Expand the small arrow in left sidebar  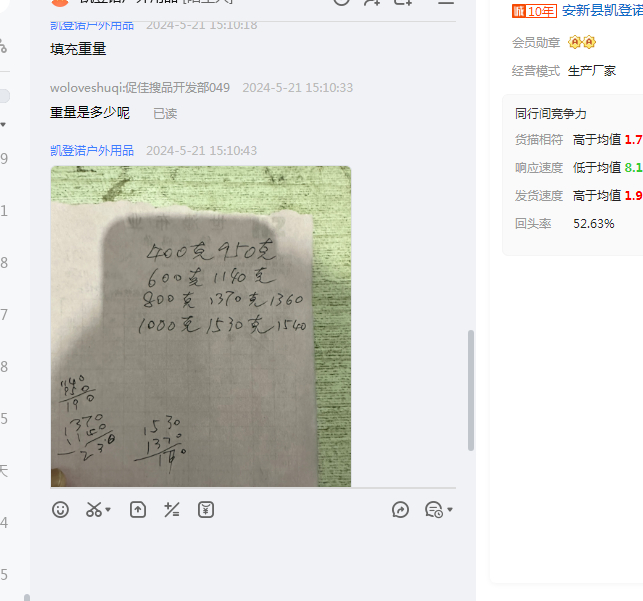click(3, 124)
